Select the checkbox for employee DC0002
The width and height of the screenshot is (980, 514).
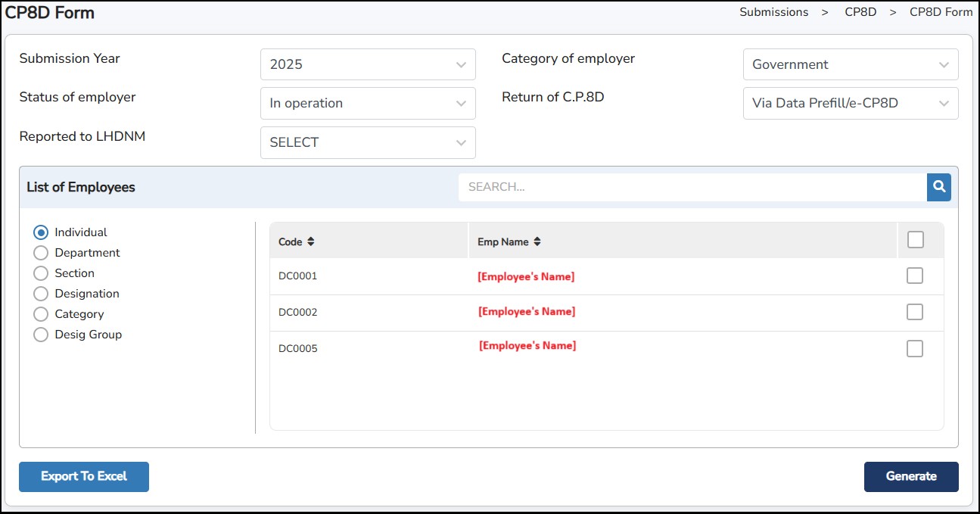click(x=915, y=312)
